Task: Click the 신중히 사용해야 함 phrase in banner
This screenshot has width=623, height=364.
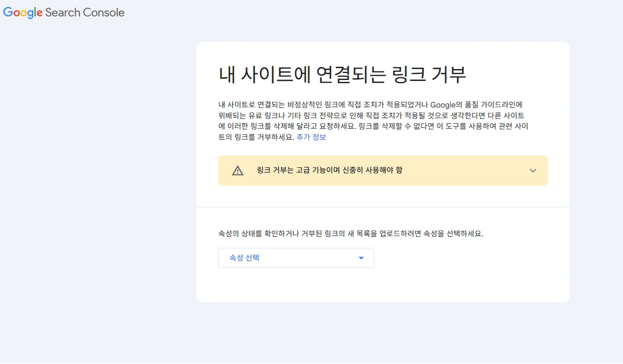Action: 372,170
